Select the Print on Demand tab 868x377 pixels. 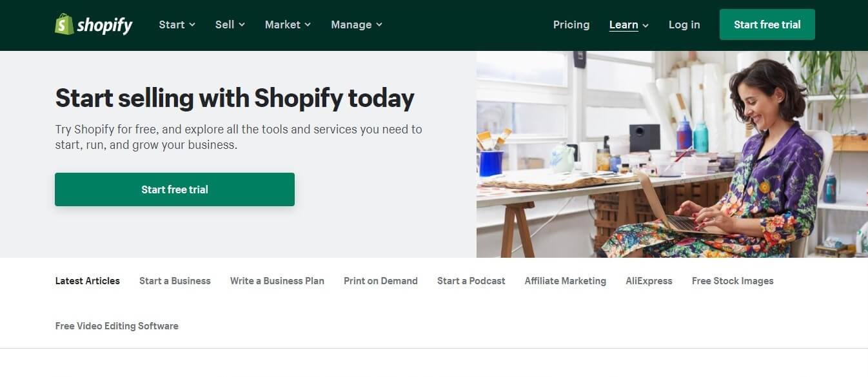(x=380, y=281)
